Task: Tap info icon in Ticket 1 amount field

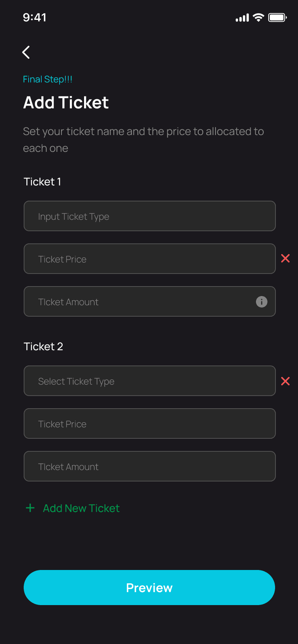Action: tap(262, 302)
